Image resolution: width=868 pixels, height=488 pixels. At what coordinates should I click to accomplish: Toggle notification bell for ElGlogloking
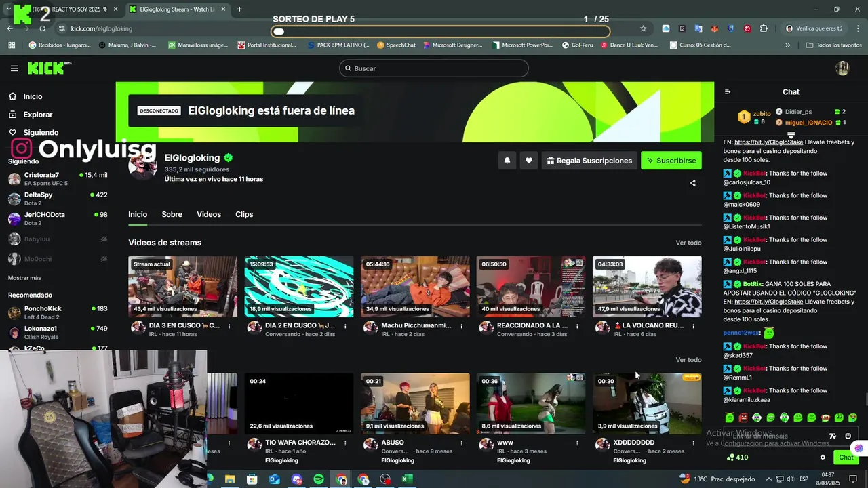point(507,161)
